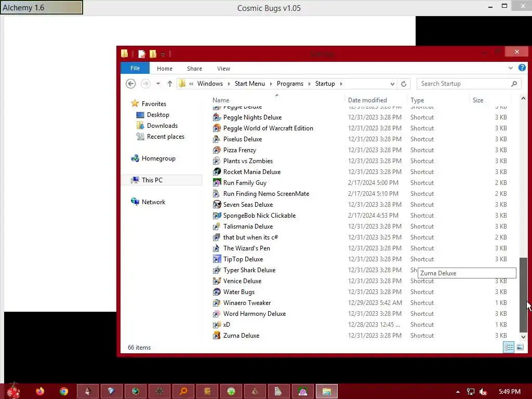The height and width of the screenshot is (399, 532).
Task: Select the Water Bugs shortcut icon
Action: point(217,292)
